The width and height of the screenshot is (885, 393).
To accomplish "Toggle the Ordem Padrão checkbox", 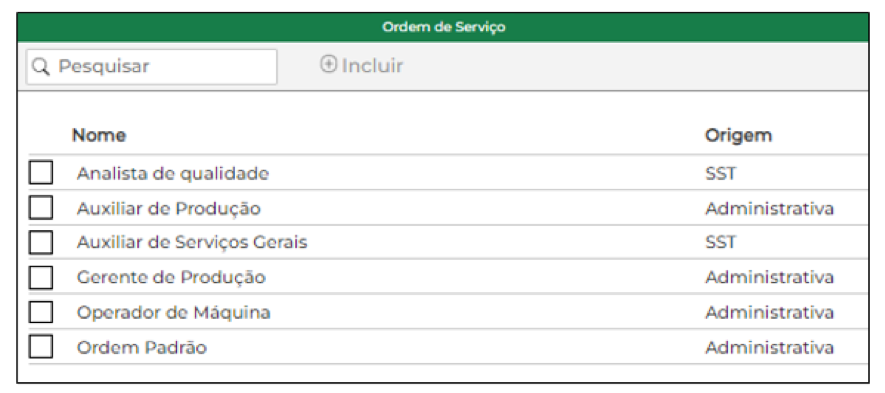I will [x=41, y=347].
